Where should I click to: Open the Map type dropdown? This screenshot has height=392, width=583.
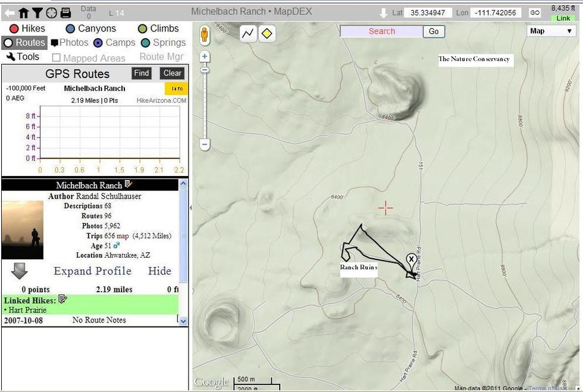click(551, 31)
